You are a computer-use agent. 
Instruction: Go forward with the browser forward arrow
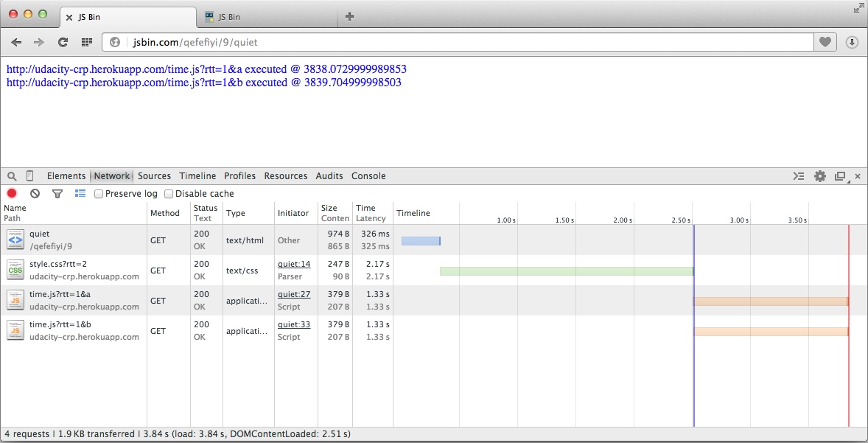click(x=39, y=43)
